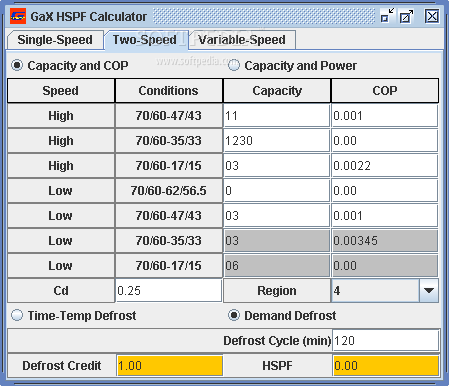Click the maximize window icon in title bar
This screenshot has width=449, height=386.
tap(406, 16)
